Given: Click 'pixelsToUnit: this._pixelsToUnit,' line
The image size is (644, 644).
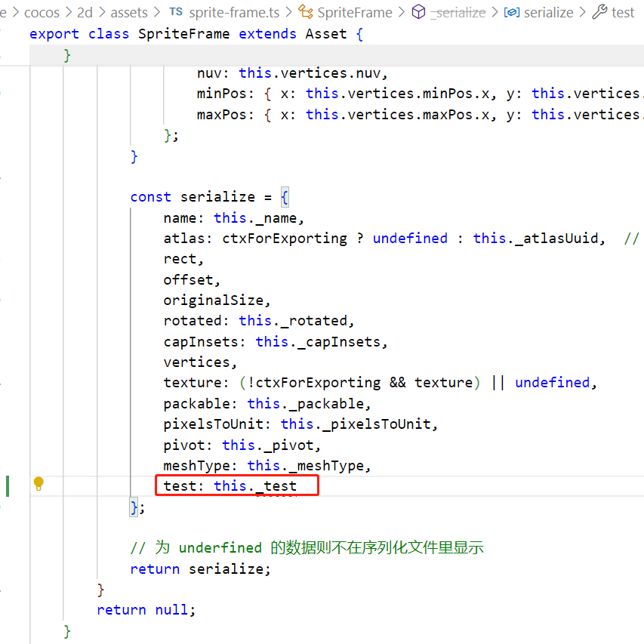Looking at the screenshot, I should [x=300, y=424].
